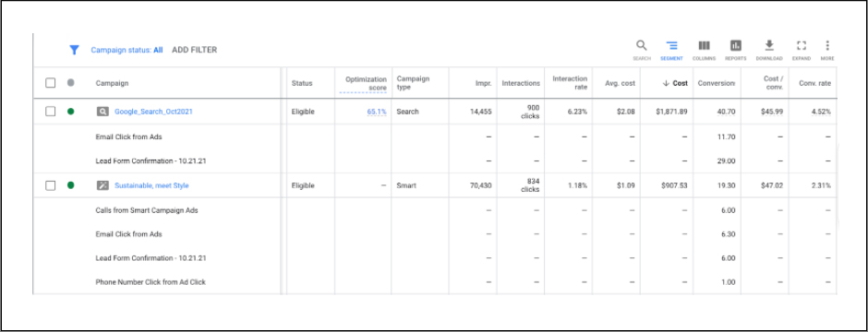868x332 pixels.
Task: Click the $47.02 cost per conversion cell
Action: click(x=772, y=185)
